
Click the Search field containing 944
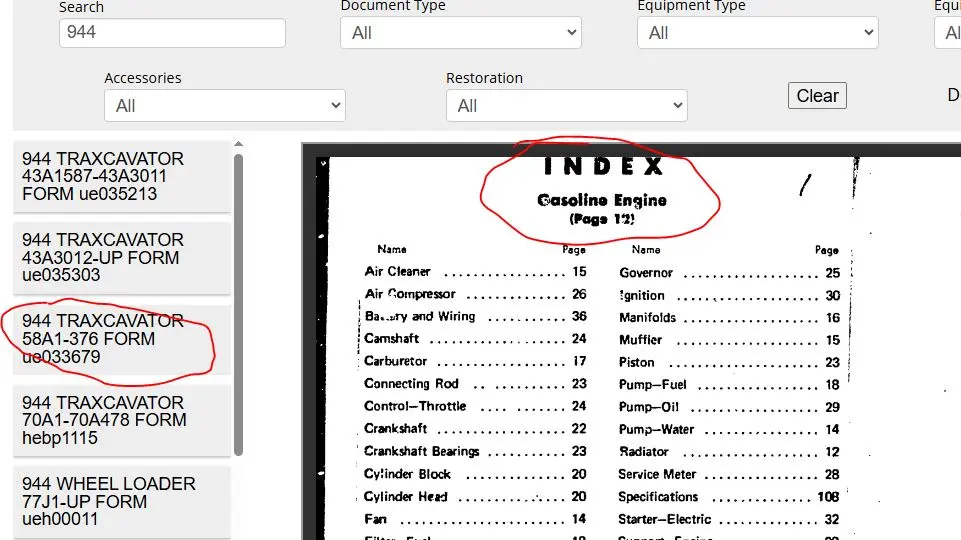point(172,32)
